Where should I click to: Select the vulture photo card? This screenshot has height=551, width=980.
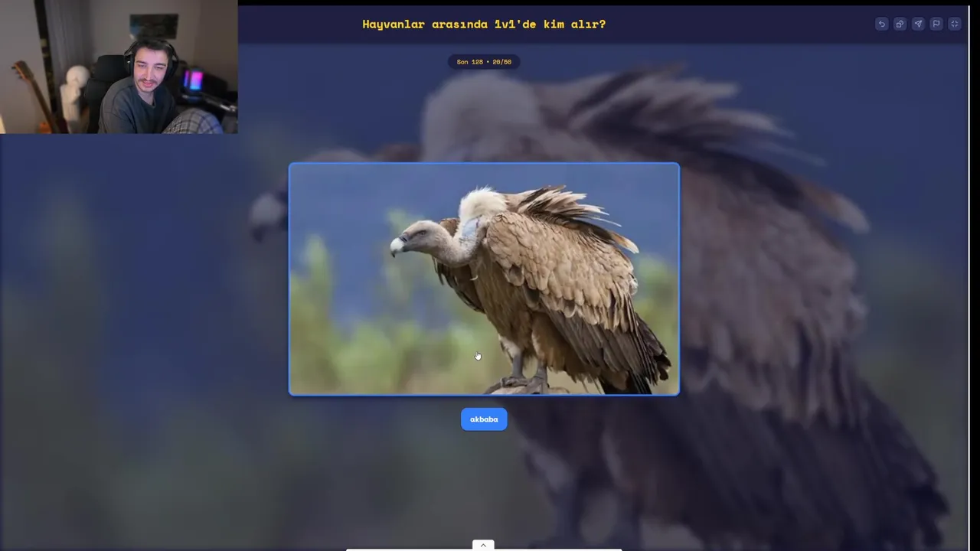[x=484, y=279]
